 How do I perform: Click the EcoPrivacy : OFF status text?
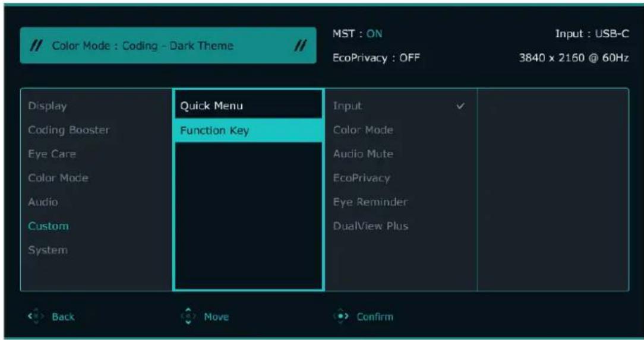(x=375, y=58)
